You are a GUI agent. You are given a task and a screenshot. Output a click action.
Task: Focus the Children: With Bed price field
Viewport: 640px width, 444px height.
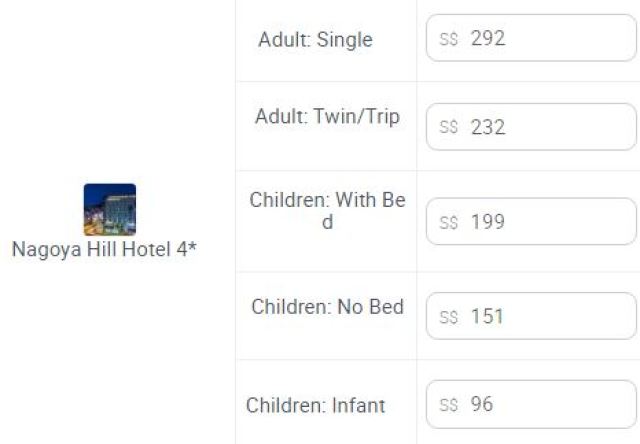click(531, 222)
